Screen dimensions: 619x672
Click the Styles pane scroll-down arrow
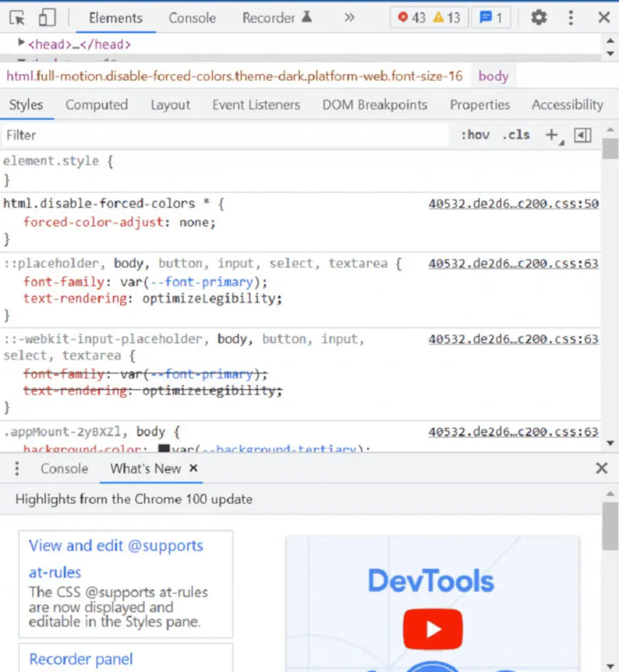(610, 443)
